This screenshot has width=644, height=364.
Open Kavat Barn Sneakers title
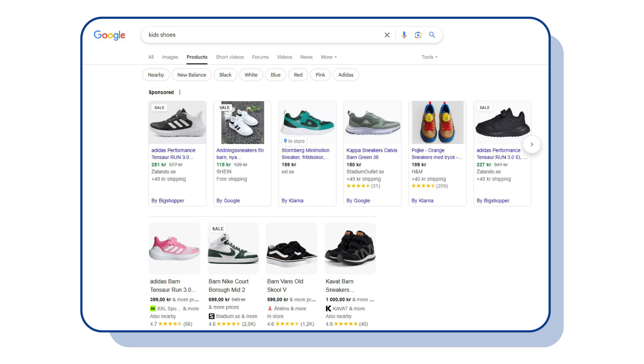[x=340, y=286]
